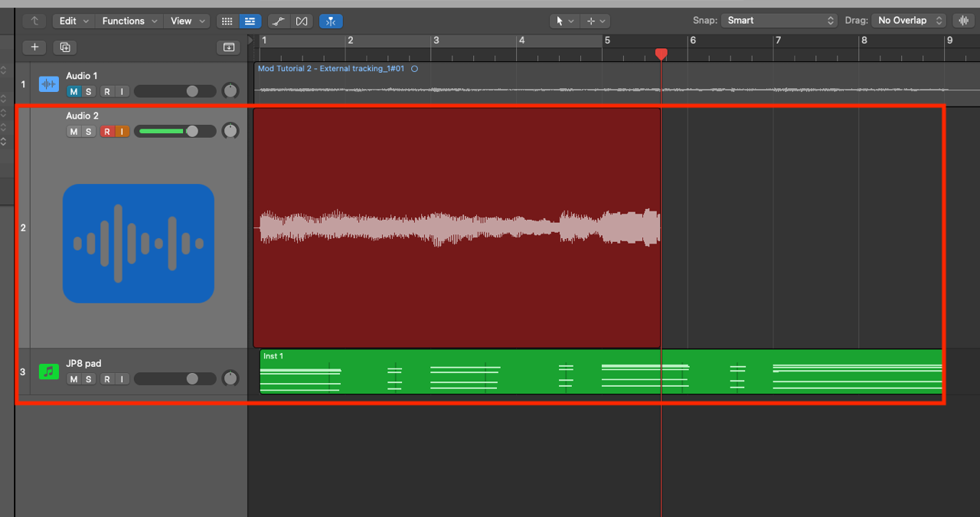Click the Audio 1 track waveform icon
This screenshot has width=980, height=517.
tap(48, 84)
